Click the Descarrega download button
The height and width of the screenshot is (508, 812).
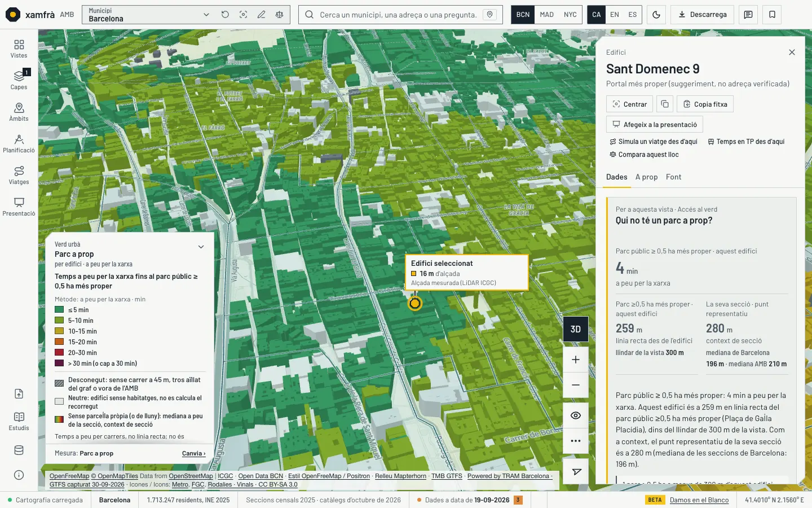coord(702,15)
